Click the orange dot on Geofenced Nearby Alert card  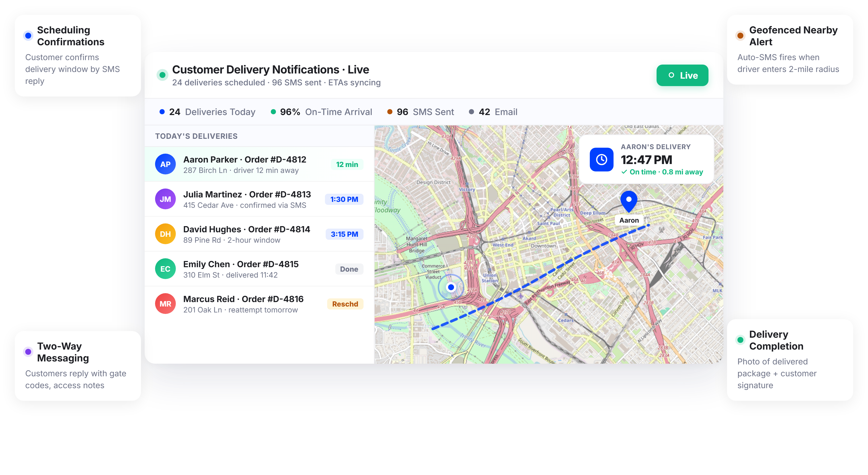tap(740, 35)
